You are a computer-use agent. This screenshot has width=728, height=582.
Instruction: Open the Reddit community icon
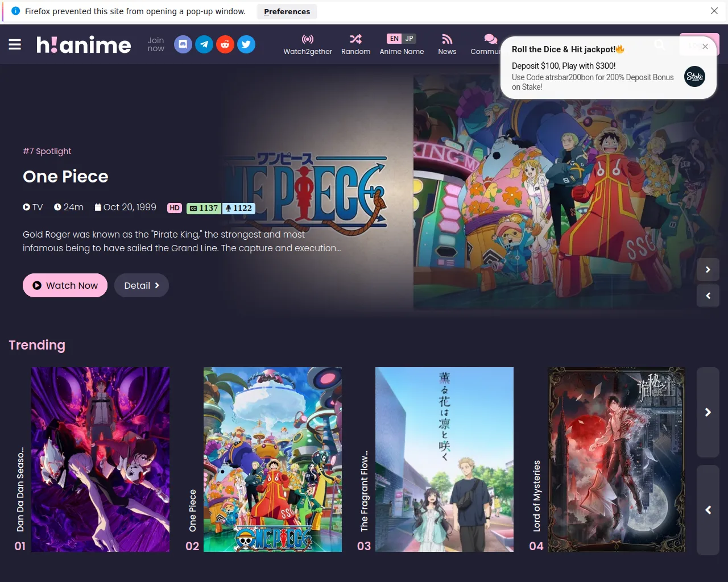[x=225, y=44]
